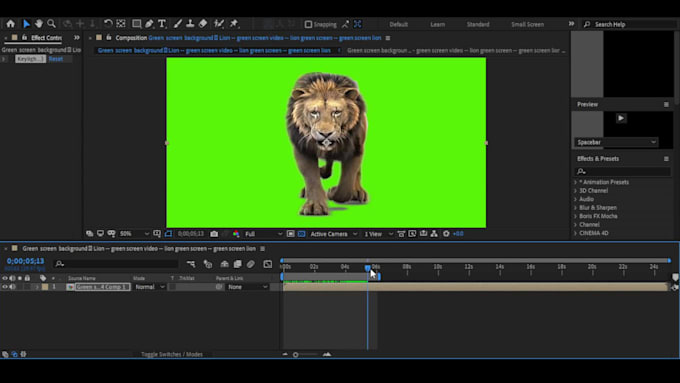Viewport: 680px width, 383px height.
Task: Click Toggle Switches / Modes button
Action: click(x=172, y=354)
